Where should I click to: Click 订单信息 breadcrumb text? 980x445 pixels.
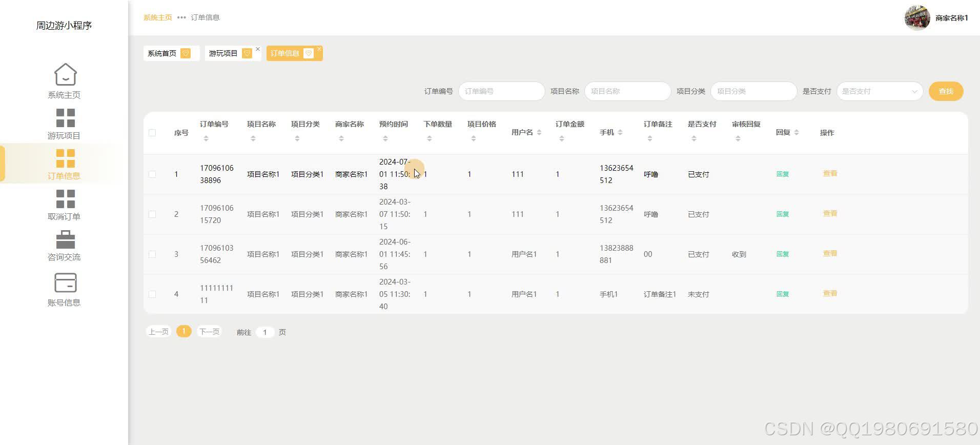206,17
